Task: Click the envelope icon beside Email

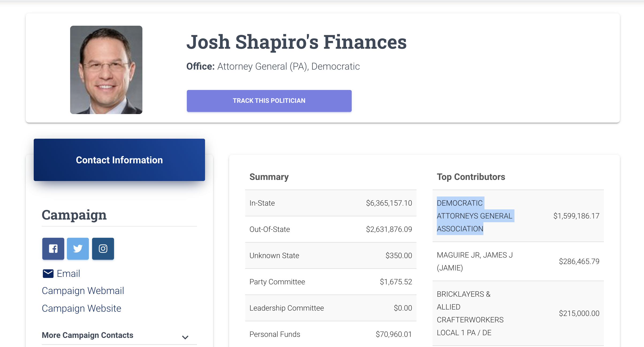Action: pyautogui.click(x=48, y=274)
